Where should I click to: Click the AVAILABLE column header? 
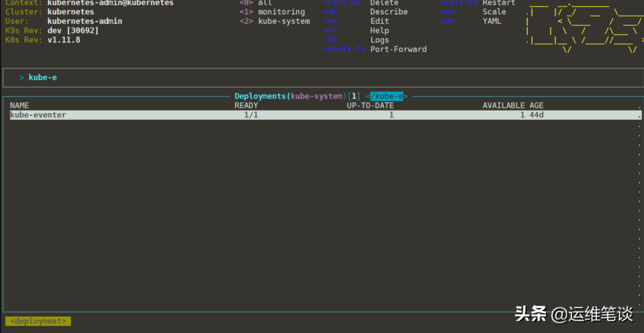coord(503,106)
